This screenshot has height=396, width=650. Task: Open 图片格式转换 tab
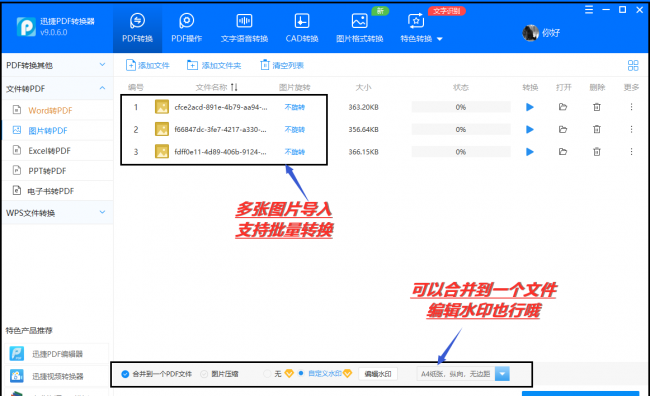(359, 29)
